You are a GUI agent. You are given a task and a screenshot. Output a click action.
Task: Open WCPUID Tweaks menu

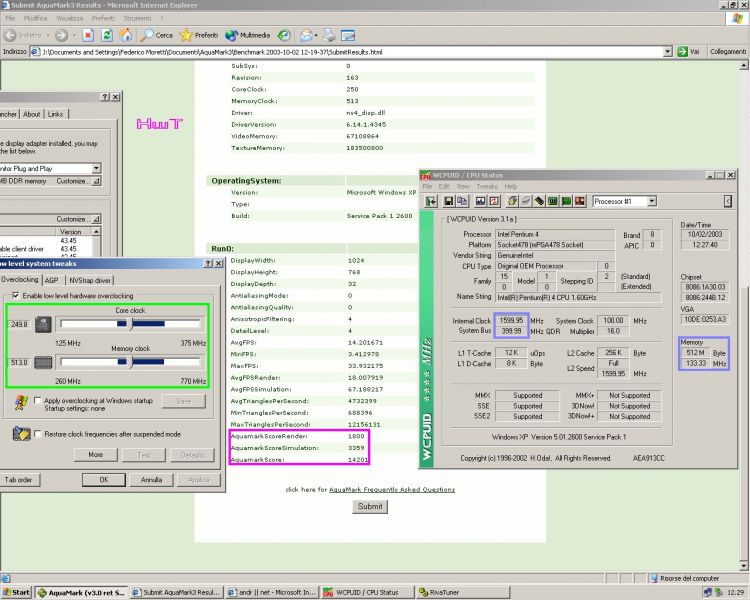[487, 186]
